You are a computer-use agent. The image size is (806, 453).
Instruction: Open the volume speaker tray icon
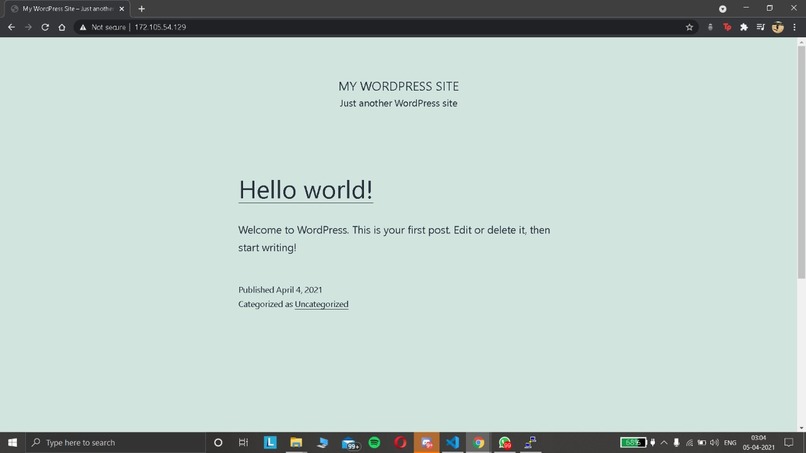(x=715, y=443)
